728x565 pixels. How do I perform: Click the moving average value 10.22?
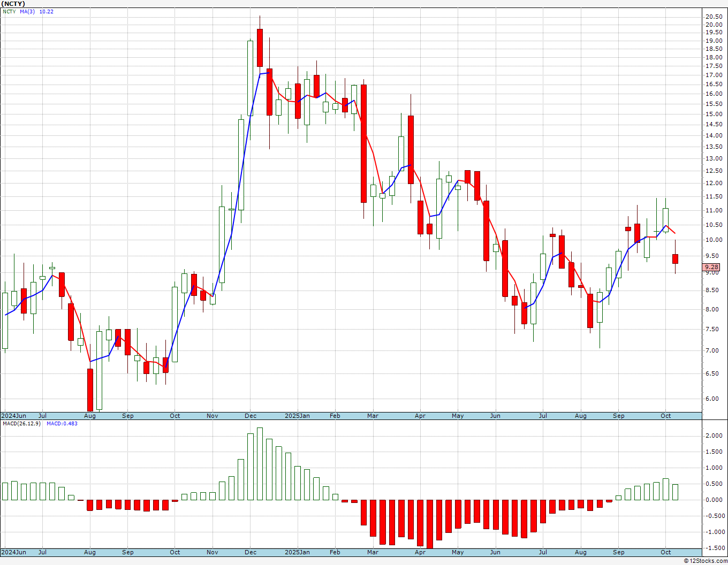(47, 11)
